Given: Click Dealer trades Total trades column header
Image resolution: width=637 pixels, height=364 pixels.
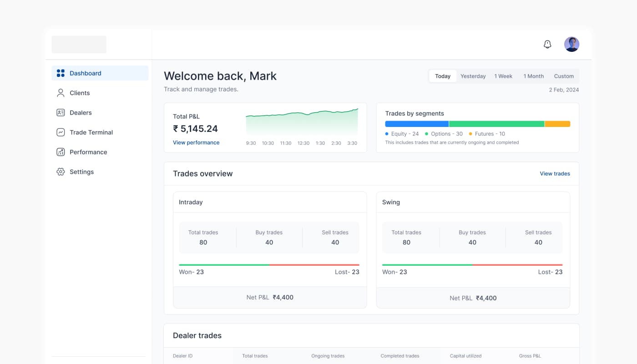Looking at the screenshot, I should click(255, 356).
